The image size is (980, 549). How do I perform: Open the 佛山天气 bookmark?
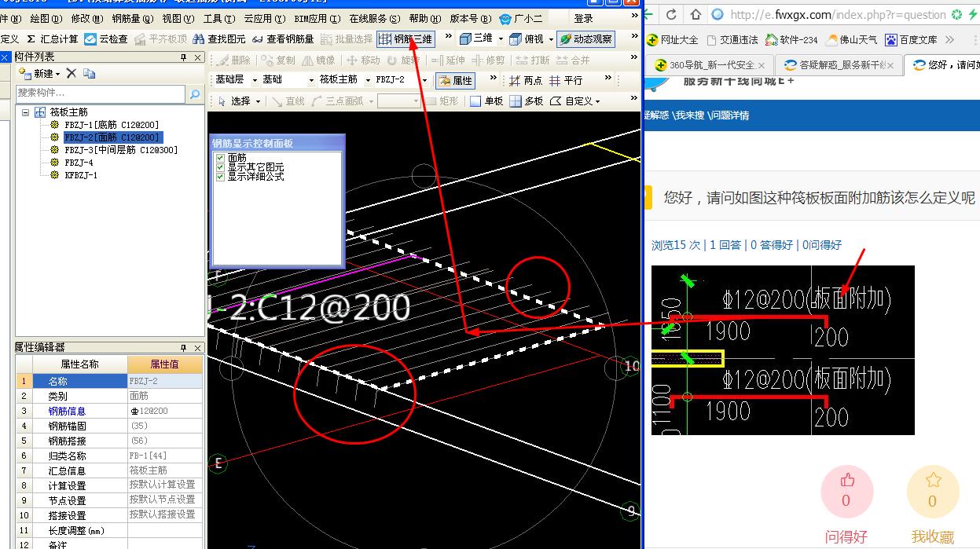tap(852, 39)
